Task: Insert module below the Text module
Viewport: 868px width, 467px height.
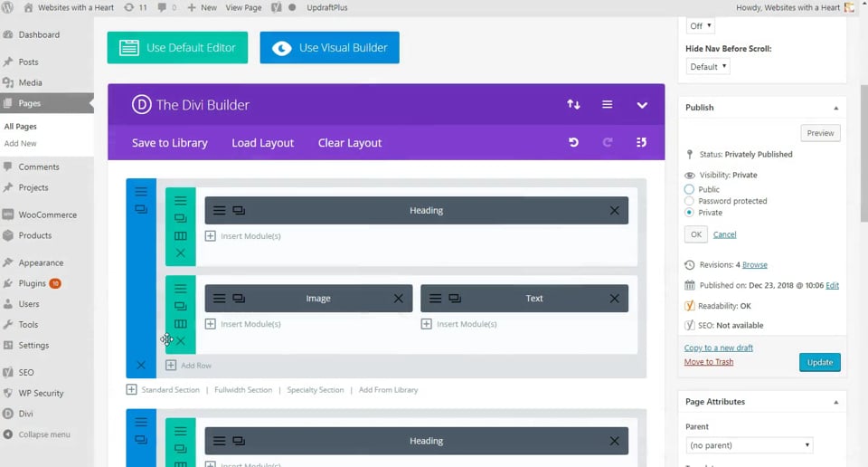Action: coord(459,324)
